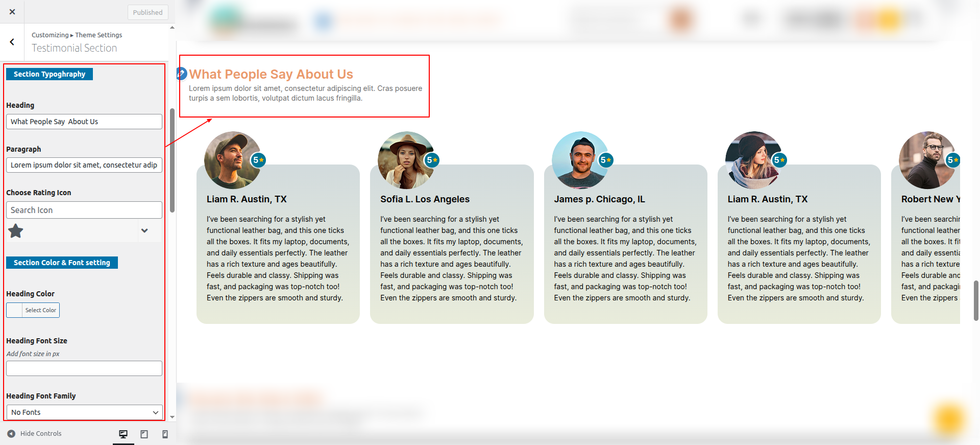Switch to desktop preview device icon
This screenshot has width=980, height=445.
(x=123, y=434)
